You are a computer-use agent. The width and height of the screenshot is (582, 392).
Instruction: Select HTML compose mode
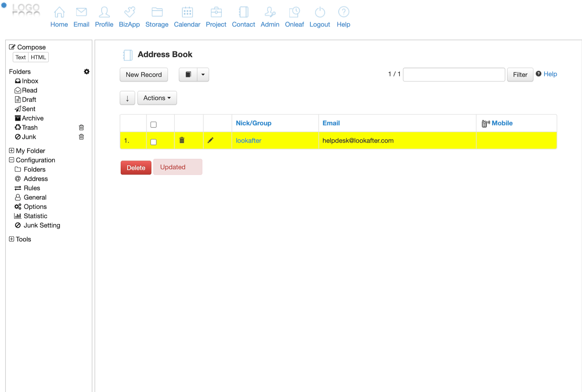click(38, 57)
